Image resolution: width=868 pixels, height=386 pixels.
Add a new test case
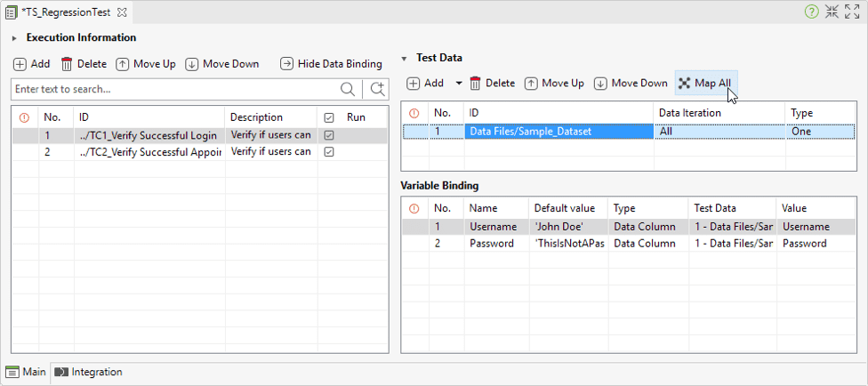31,64
